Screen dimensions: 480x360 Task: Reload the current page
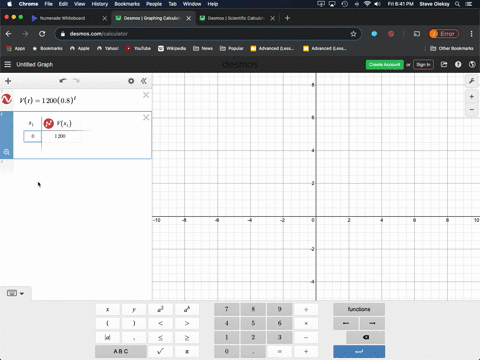42,34
